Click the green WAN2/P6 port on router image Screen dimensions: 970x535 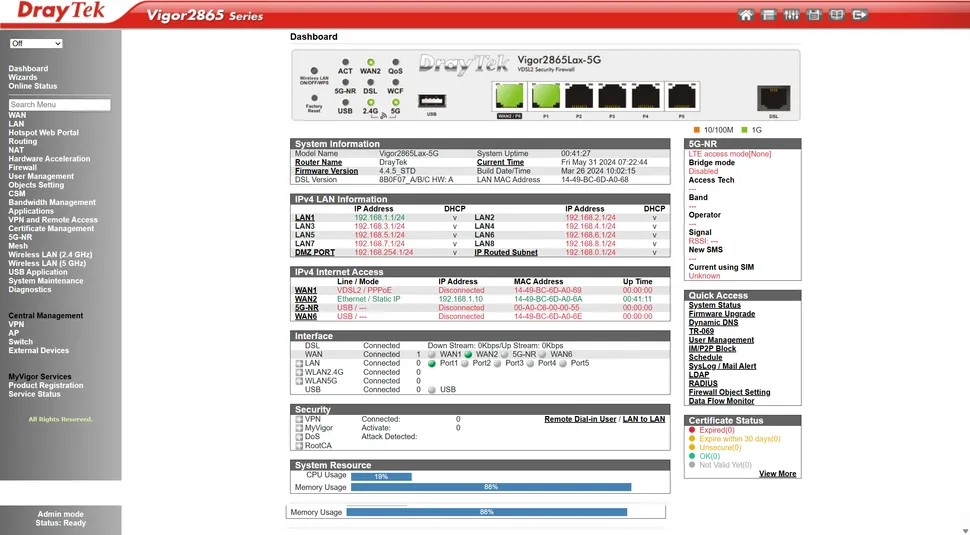coord(510,96)
